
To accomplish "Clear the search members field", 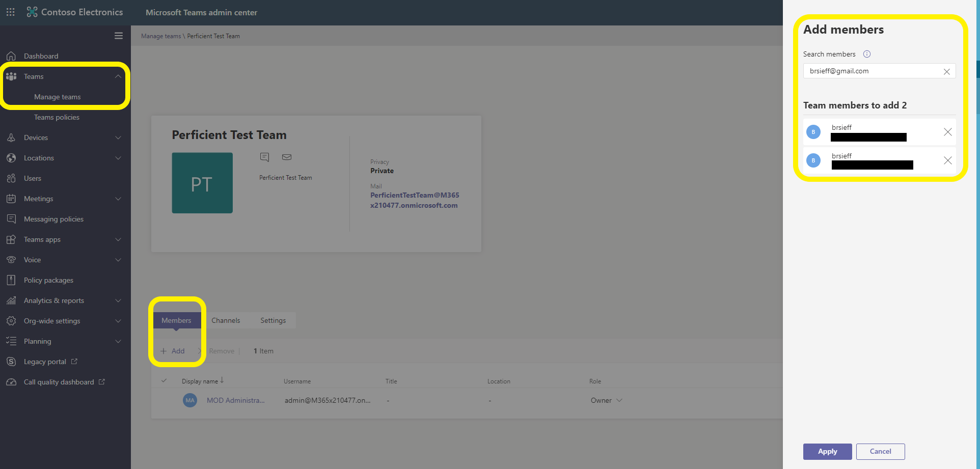I will pyautogui.click(x=946, y=71).
